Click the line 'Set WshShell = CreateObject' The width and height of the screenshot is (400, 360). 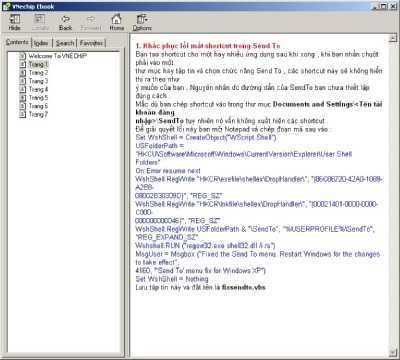coord(206,137)
